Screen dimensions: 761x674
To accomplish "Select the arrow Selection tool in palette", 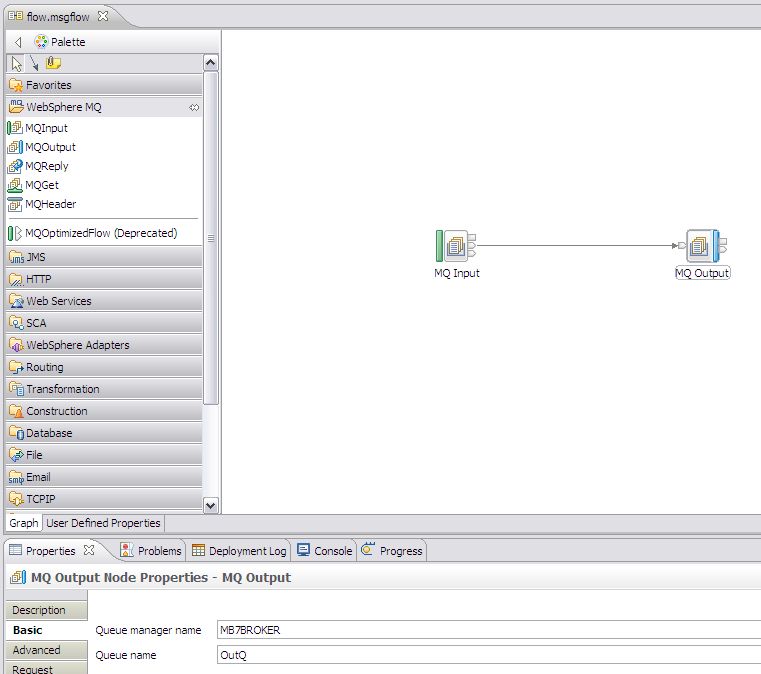I will point(16,64).
